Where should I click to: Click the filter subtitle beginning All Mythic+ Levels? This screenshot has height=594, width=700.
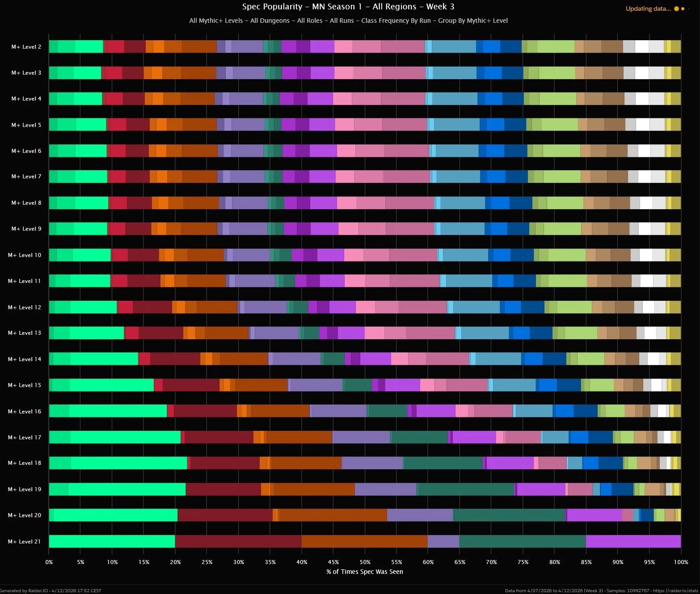click(x=348, y=21)
